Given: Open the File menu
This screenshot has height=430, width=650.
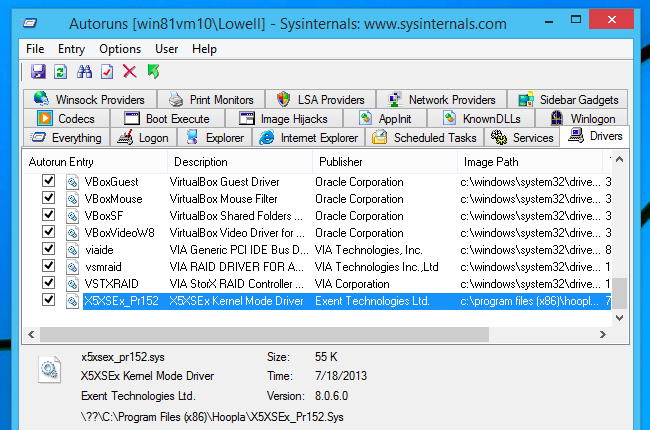Looking at the screenshot, I should pyautogui.click(x=35, y=49).
